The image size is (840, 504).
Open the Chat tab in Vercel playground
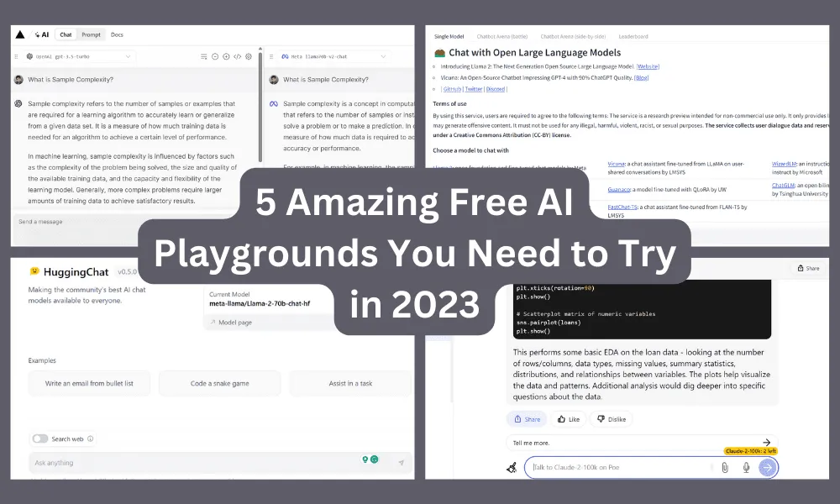66,34
